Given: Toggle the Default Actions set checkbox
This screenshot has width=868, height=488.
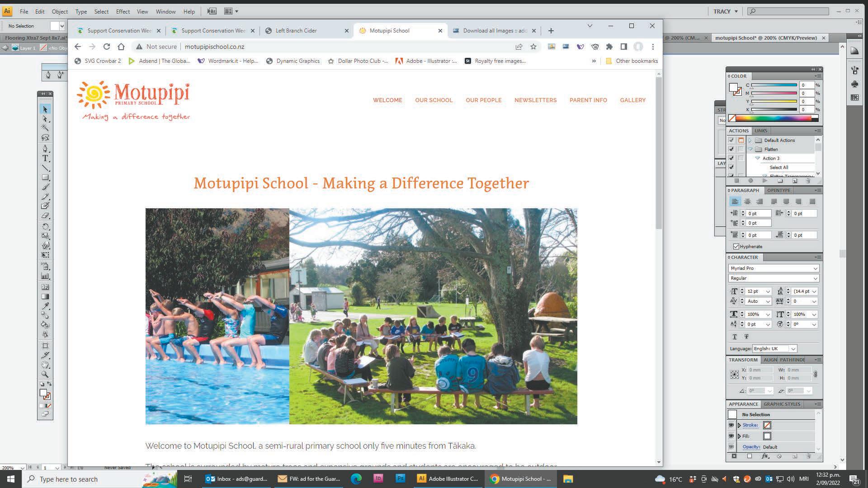Looking at the screenshot, I should click(x=731, y=140).
